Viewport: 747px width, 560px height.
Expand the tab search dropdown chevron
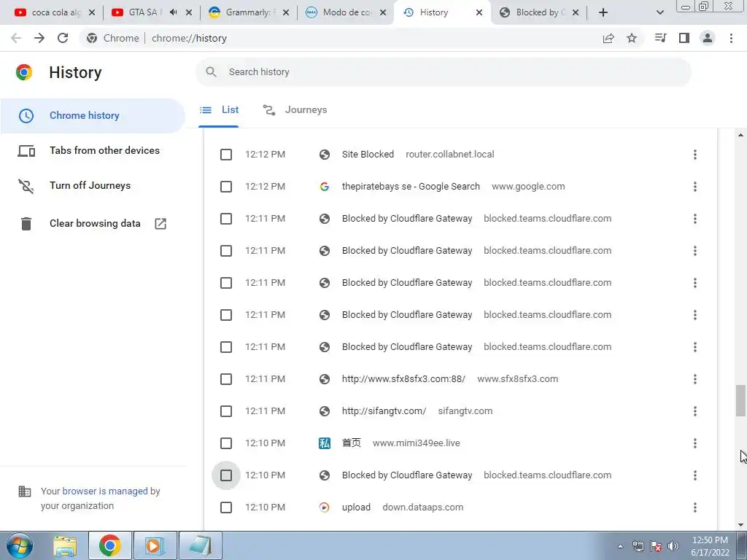[x=659, y=12]
